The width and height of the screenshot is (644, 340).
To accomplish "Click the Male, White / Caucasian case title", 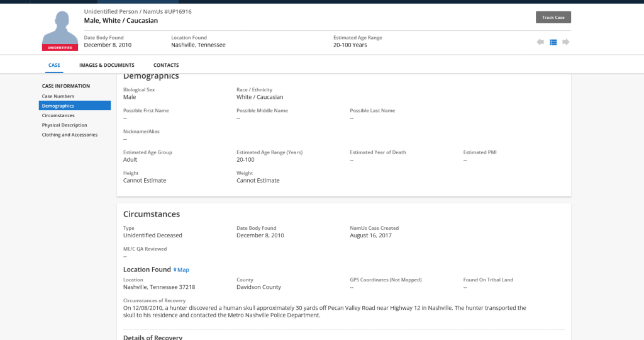I will [x=121, y=21].
